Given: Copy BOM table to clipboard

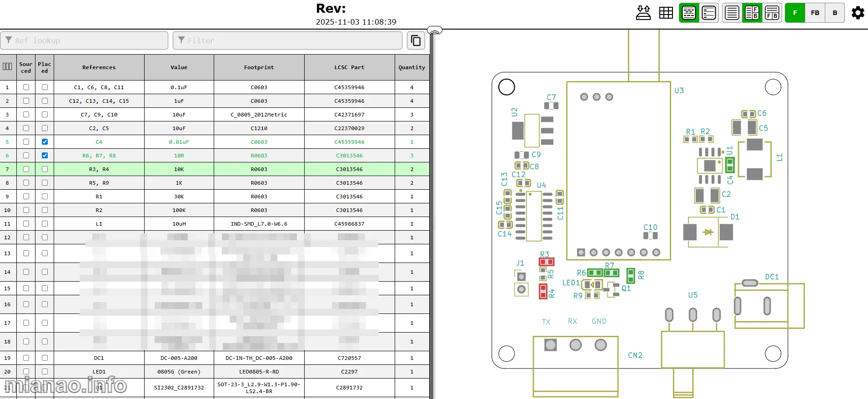Looking at the screenshot, I should (x=416, y=40).
